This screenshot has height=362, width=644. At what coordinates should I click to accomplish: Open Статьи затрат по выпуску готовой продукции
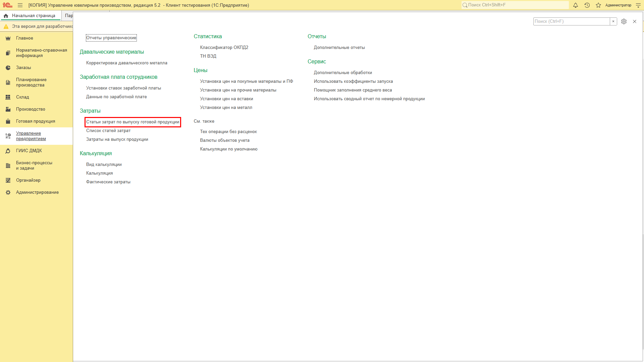[133, 122]
